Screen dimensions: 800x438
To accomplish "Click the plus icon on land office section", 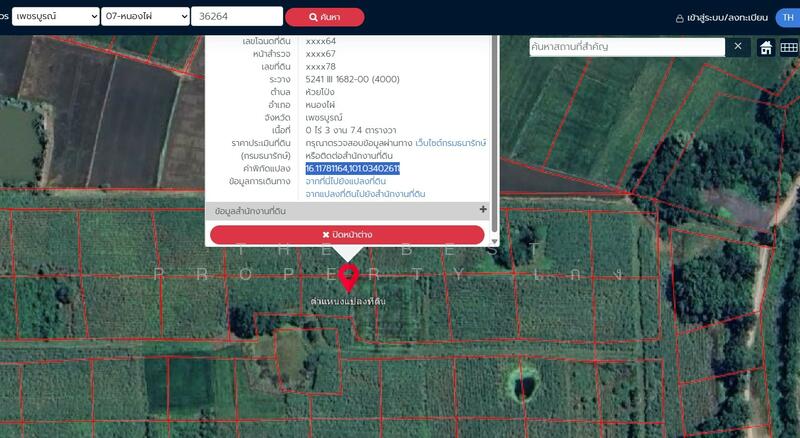I will coord(483,210).
